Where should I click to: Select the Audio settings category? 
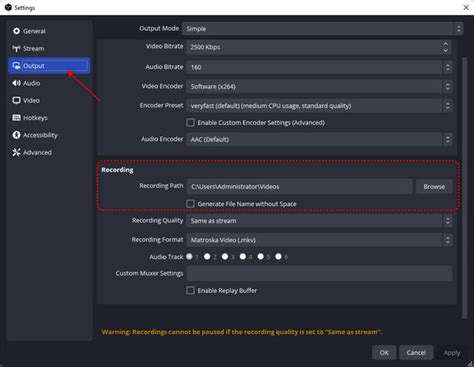pyautogui.click(x=49, y=83)
